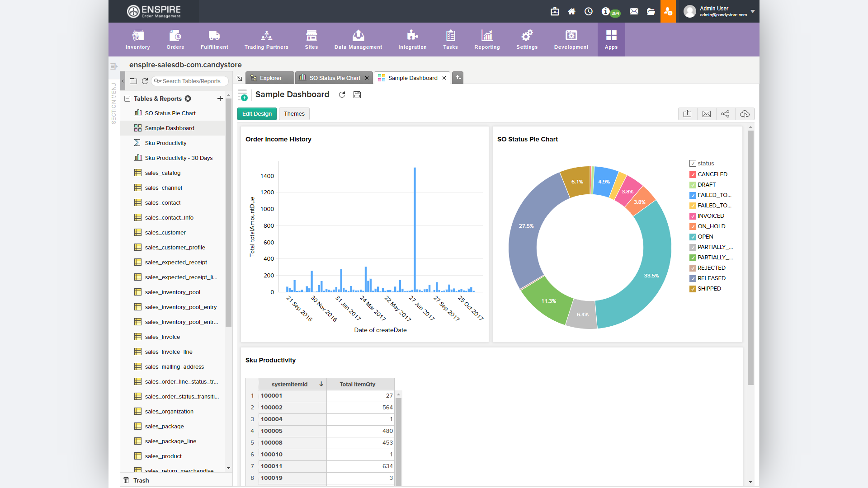The width and height of the screenshot is (868, 488).
Task: Click the Edit Design button
Action: pos(257,114)
